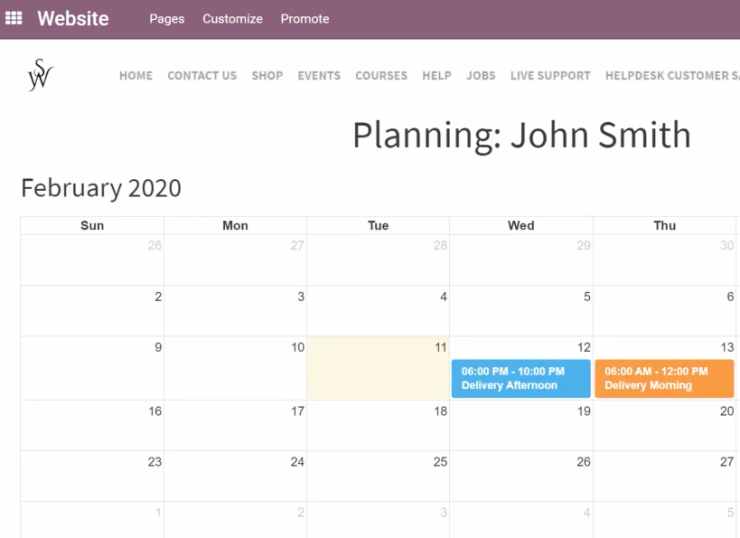Screen dimensions: 740x538
Task: Open the apps grid menu icon
Action: click(x=14, y=18)
